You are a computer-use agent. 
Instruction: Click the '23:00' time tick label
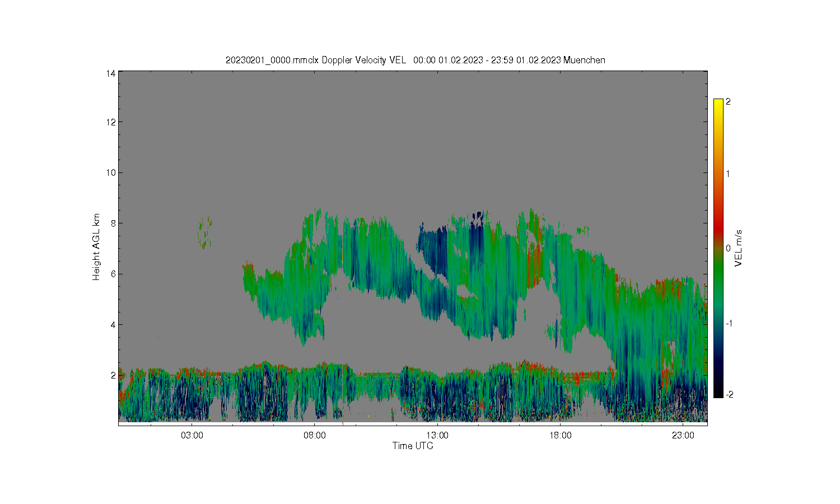point(683,436)
